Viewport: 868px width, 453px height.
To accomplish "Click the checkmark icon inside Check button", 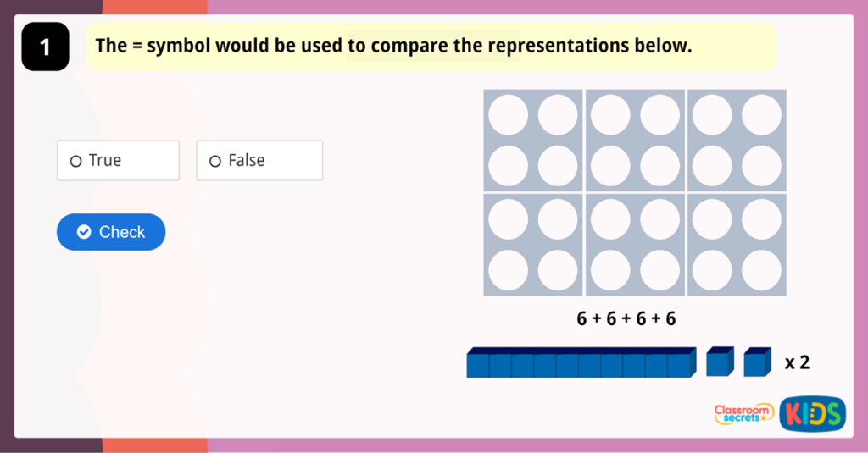I will 84,232.
